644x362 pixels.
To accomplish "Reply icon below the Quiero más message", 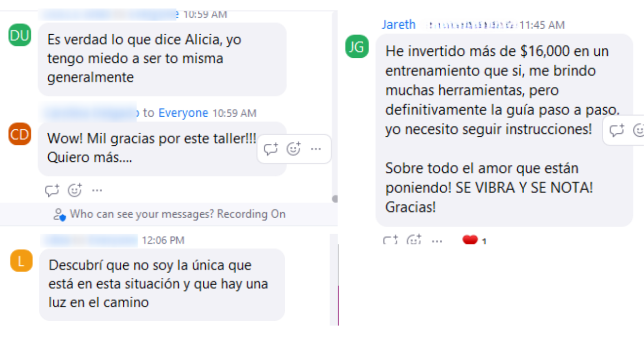I will pos(52,191).
